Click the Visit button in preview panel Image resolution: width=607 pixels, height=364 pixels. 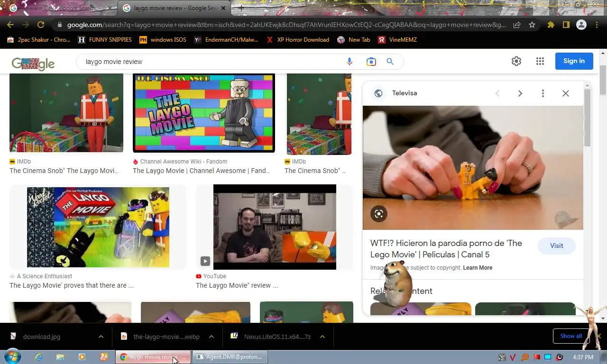(556, 246)
